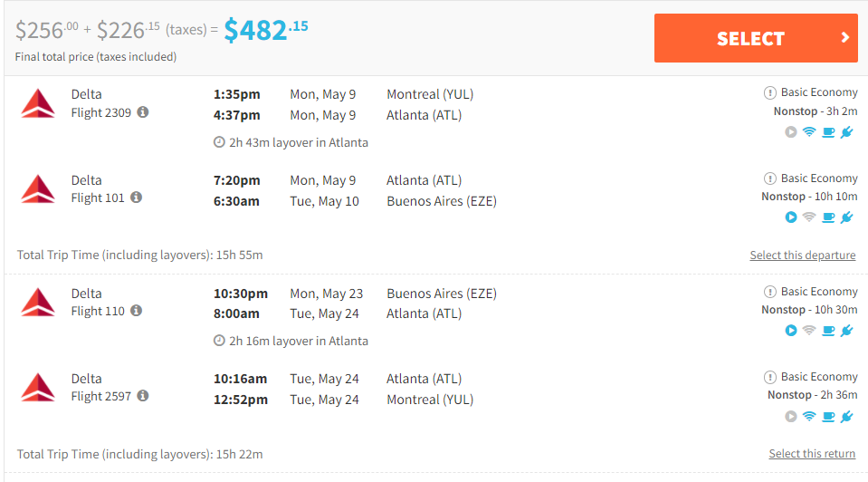Open info icon next to Flight 101

(x=136, y=198)
